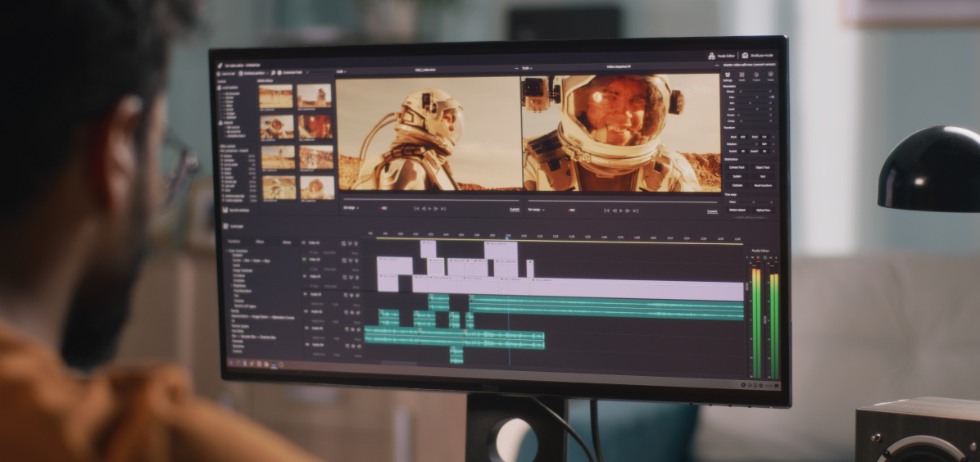Click the middle icon on Audio 02 track
The image size is (980, 462).
tap(352, 313)
